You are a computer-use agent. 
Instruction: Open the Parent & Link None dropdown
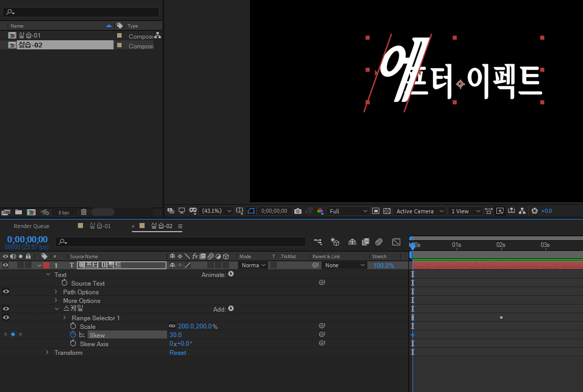(x=345, y=265)
